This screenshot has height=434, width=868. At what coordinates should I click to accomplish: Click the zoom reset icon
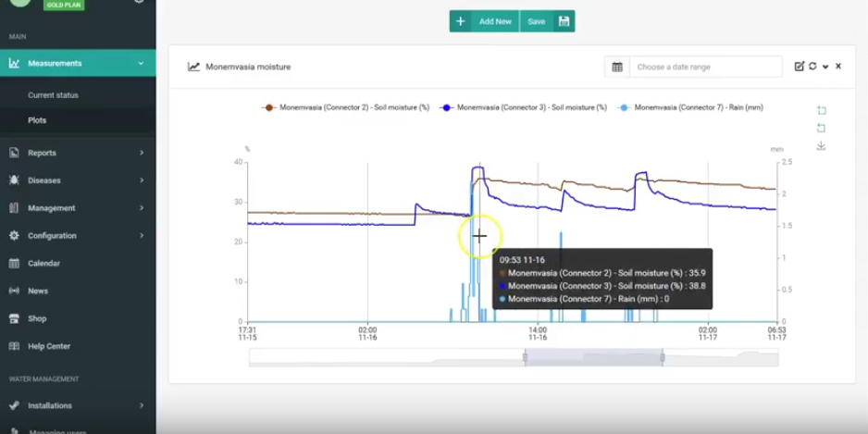[821, 129]
